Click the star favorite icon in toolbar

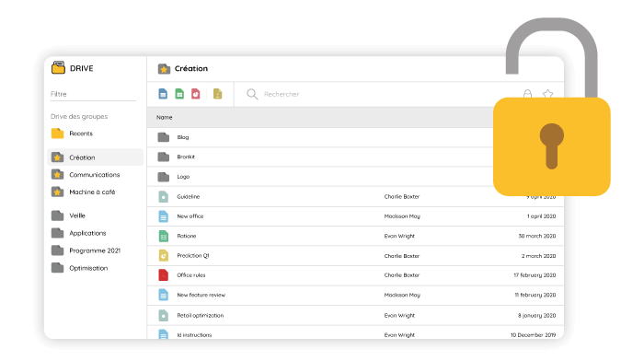coord(547,94)
